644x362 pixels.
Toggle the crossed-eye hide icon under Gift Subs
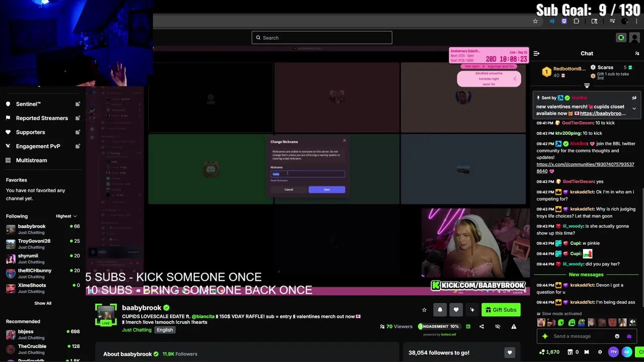pyautogui.click(x=498, y=327)
